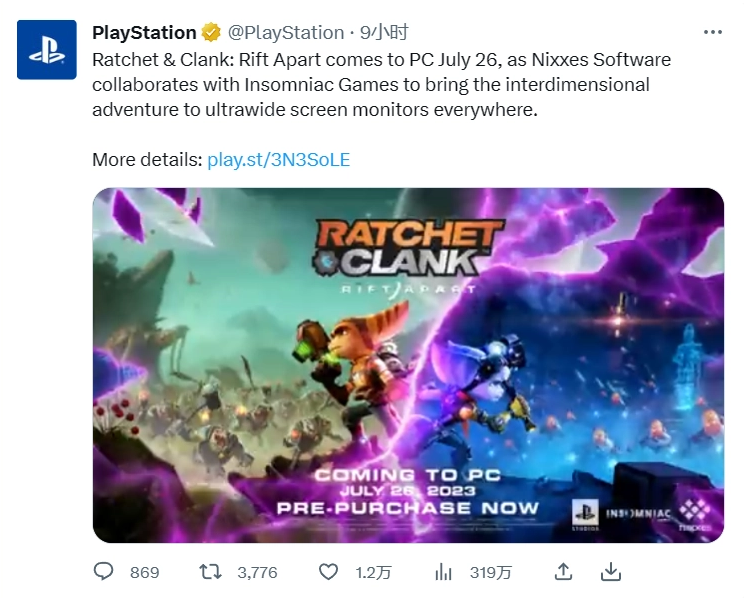
Task: Click the 319万 view count
Action: pyautogui.click(x=490, y=573)
